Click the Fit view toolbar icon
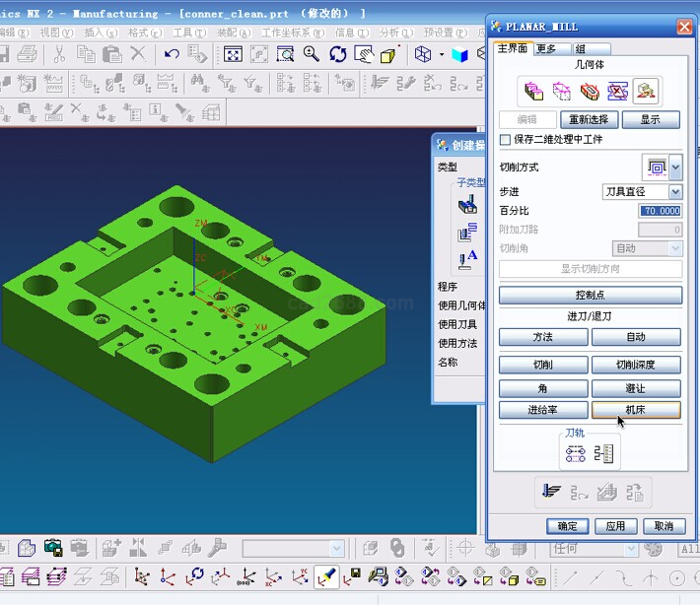The image size is (700, 605). 233,54
